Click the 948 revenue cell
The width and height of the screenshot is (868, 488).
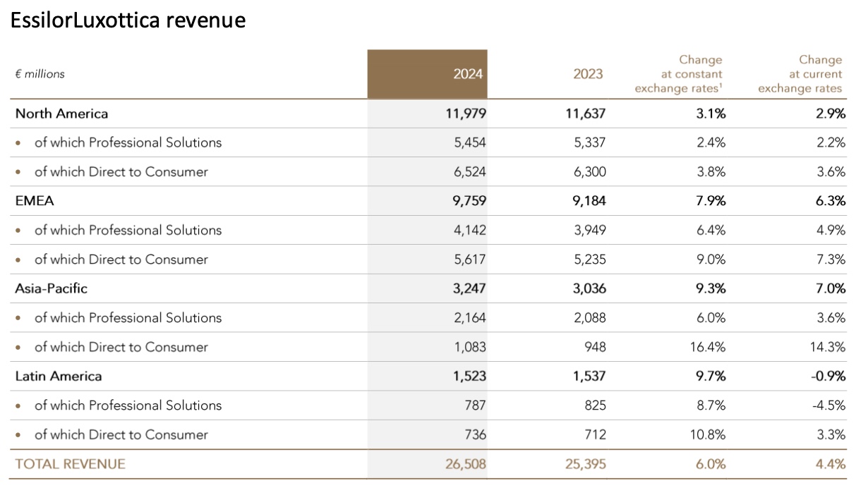[594, 347]
